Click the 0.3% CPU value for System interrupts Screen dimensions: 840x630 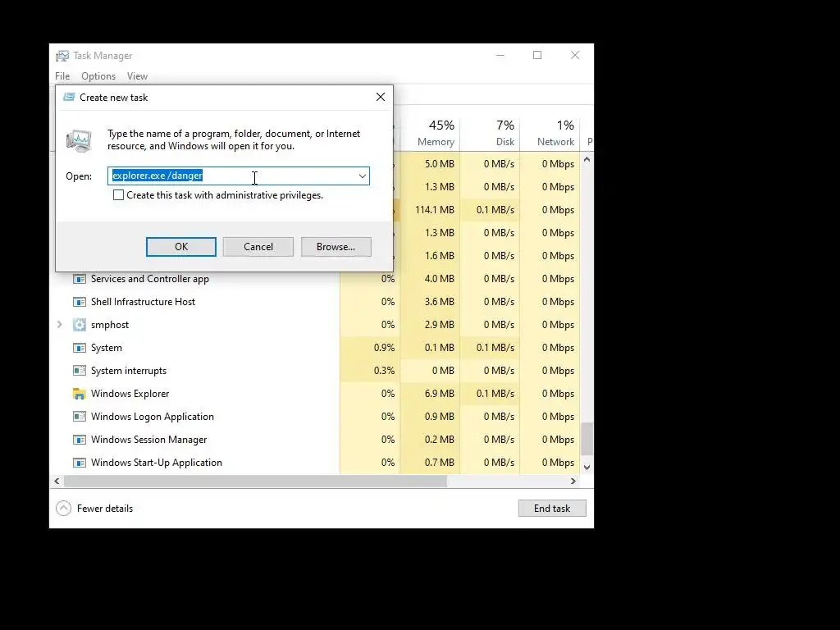point(384,371)
